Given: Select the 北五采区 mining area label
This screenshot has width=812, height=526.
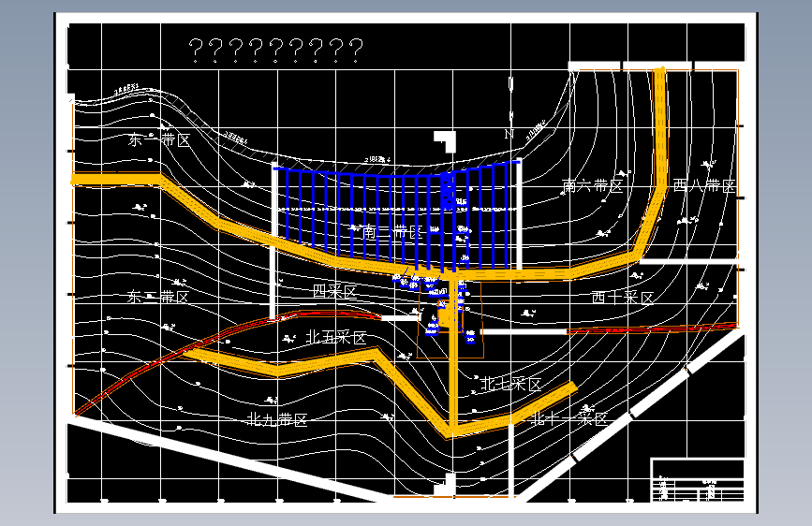Looking at the screenshot, I should point(336,338).
